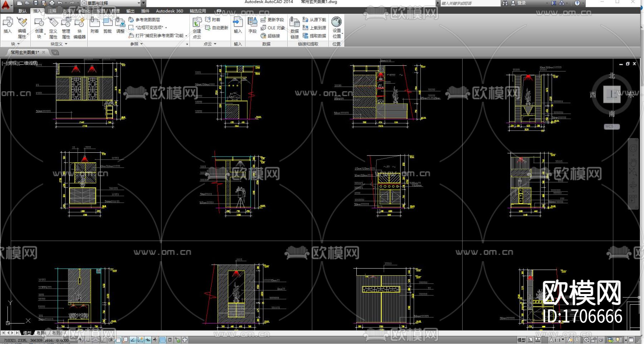Expand the Reference (参照) panel arrow
Image resolution: width=644 pixels, height=344 pixels.
click(x=141, y=44)
